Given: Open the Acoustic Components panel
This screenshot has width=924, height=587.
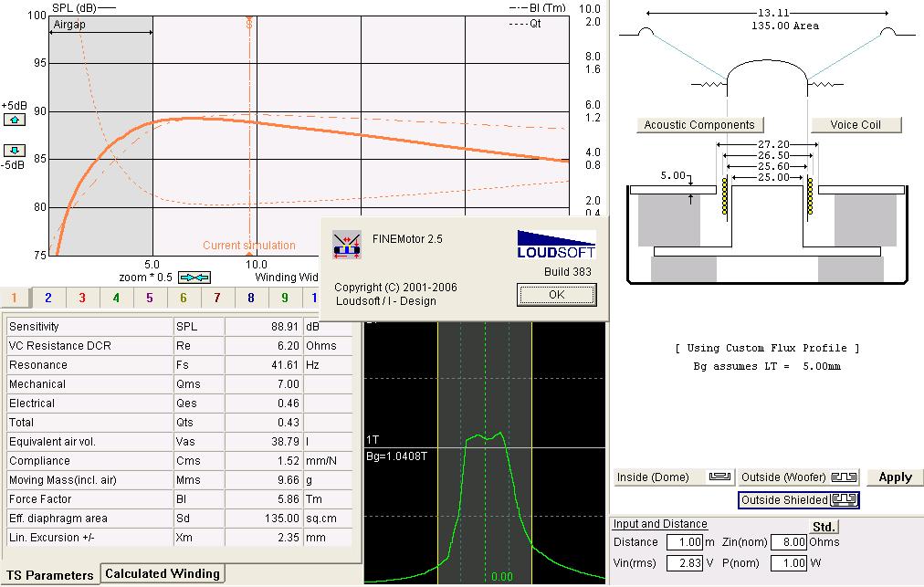Looking at the screenshot, I should pyautogui.click(x=699, y=125).
